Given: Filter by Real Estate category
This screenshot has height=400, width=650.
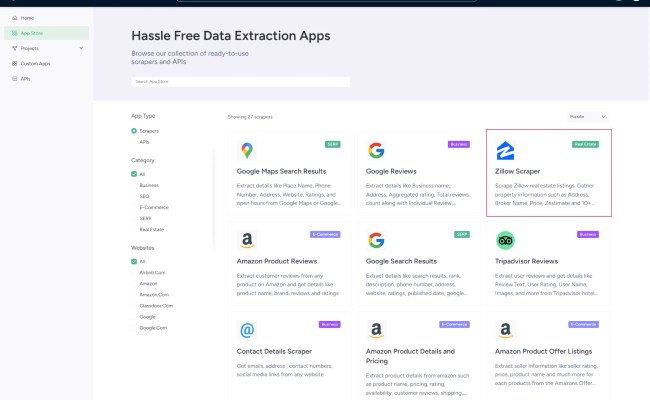Looking at the screenshot, I should pos(151,229).
